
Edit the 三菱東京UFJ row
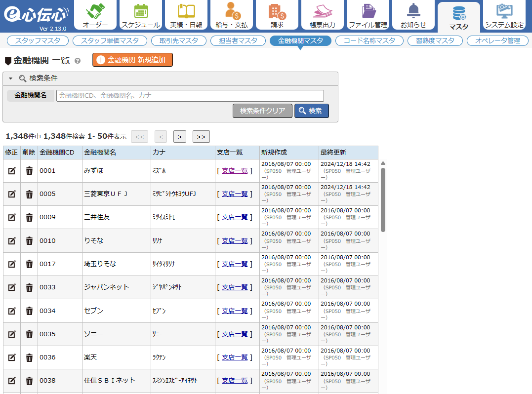click(x=12, y=194)
